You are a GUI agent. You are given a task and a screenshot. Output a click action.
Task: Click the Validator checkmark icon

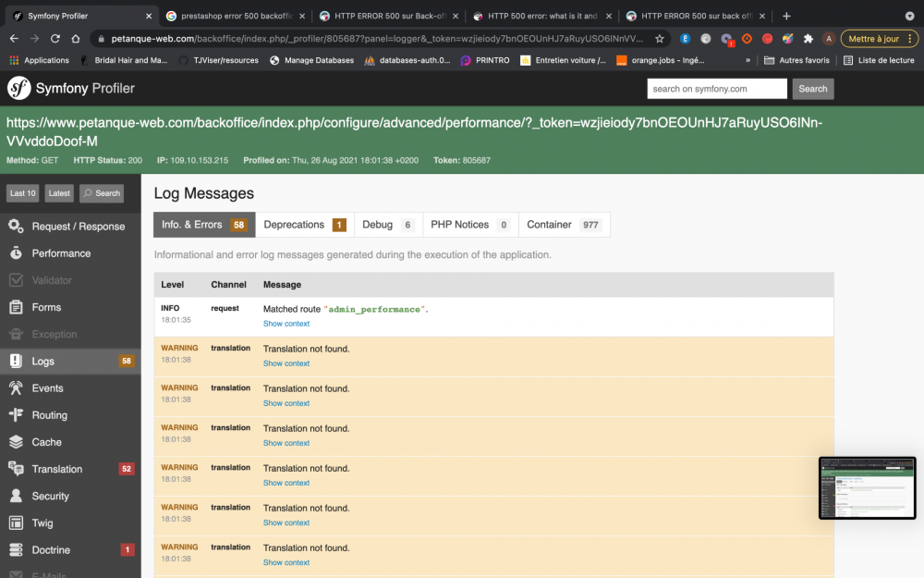[16, 280]
